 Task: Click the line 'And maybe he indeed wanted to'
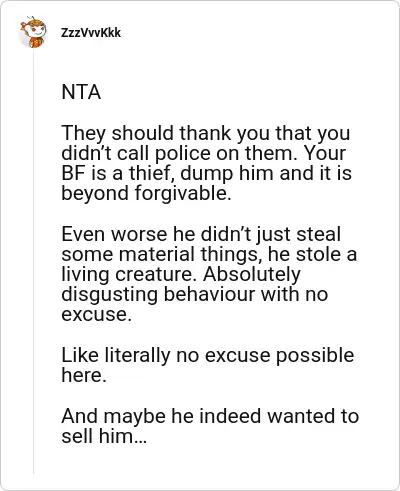tap(210, 416)
